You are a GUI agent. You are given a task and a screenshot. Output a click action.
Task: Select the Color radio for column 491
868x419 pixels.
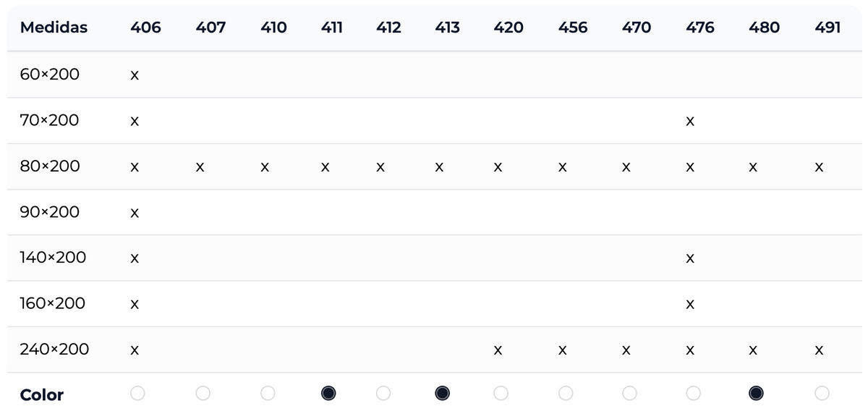(x=822, y=393)
